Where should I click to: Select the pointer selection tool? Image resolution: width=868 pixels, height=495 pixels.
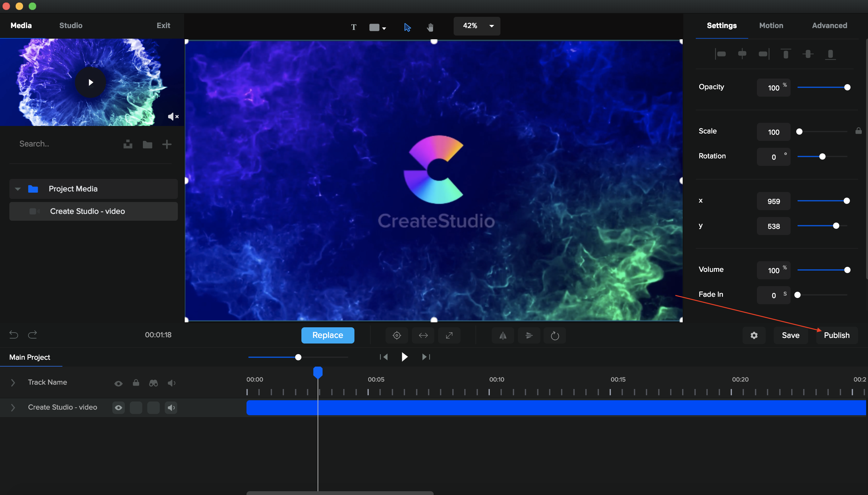pos(407,27)
